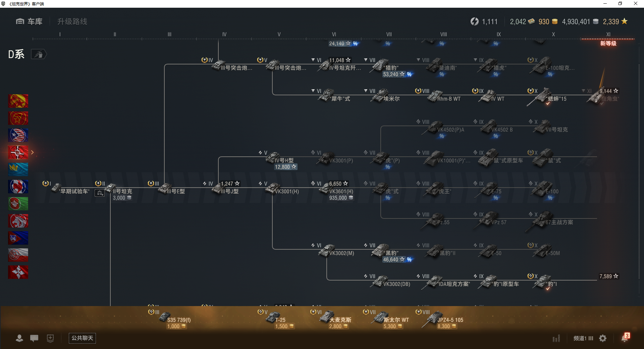Select the "豹"I tier X tank
The width and height of the screenshot is (644, 349).
click(x=543, y=282)
